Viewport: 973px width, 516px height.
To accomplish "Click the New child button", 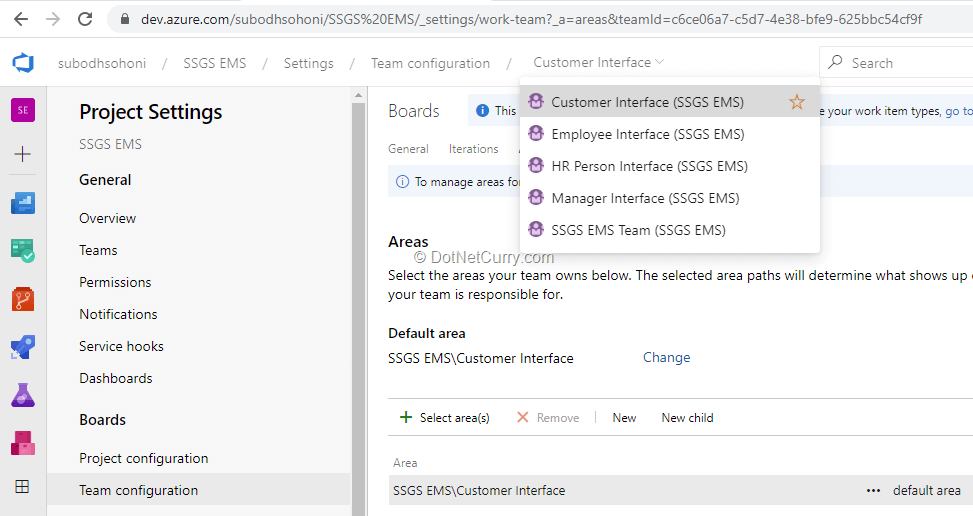I will point(688,417).
